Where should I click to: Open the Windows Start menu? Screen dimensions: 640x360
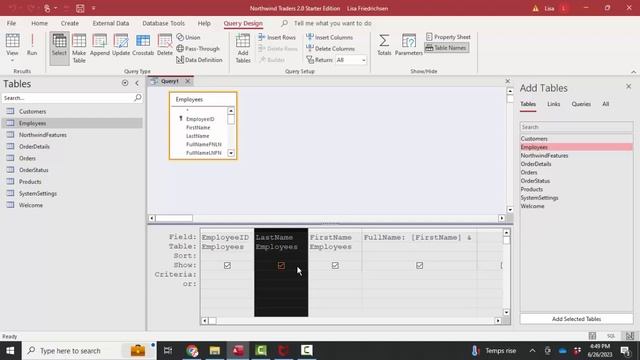coord(10,351)
